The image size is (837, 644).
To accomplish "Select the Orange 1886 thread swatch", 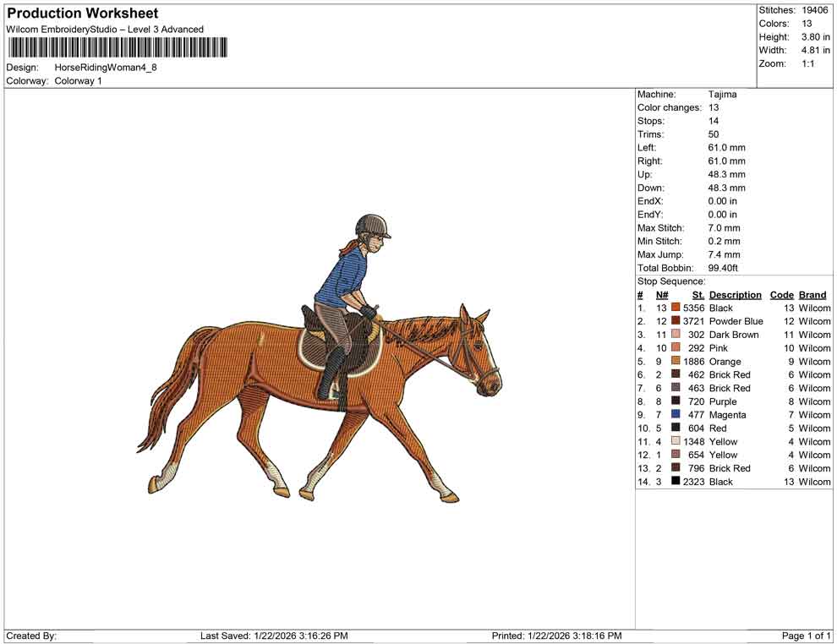I will 676,361.
